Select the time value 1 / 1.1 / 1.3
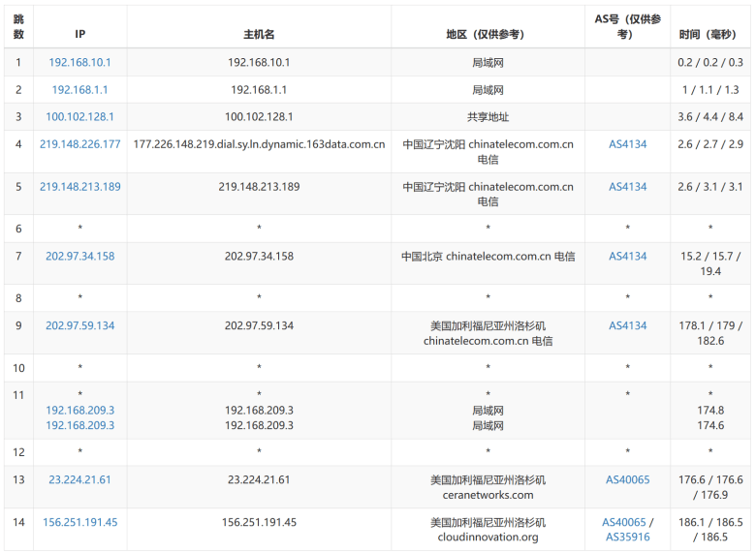The width and height of the screenshot is (756, 553). point(710,90)
